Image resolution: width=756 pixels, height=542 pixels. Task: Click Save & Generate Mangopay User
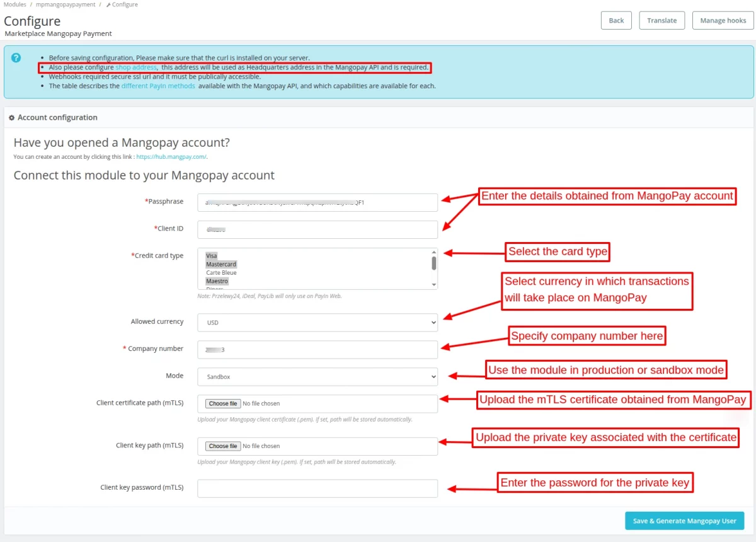click(x=685, y=521)
